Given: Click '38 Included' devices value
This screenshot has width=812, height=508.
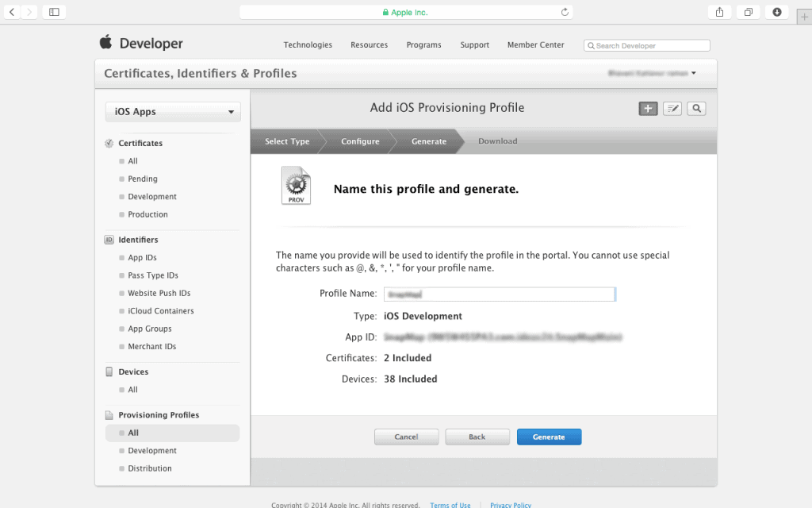Looking at the screenshot, I should coord(410,379).
